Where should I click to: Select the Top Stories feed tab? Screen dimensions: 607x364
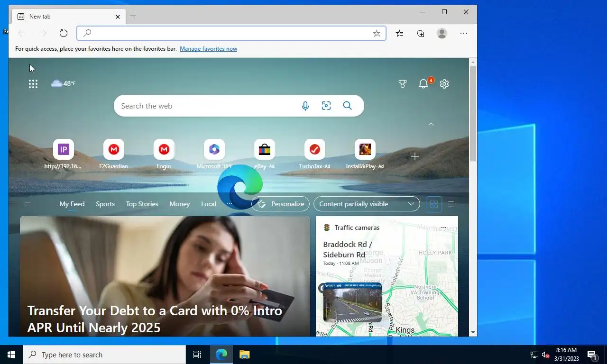pos(142,204)
